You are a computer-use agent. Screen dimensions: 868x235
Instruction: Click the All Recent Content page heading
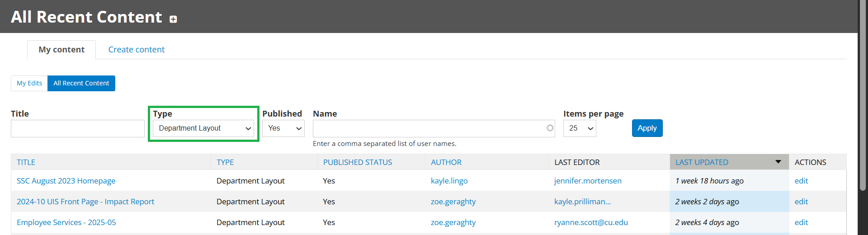pyautogui.click(x=86, y=17)
